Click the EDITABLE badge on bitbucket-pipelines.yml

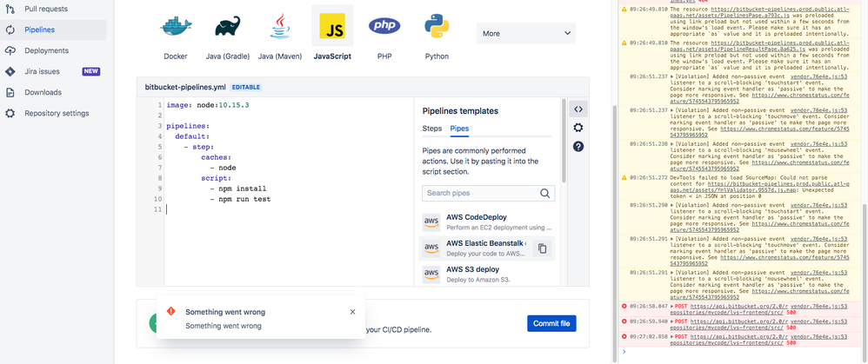246,88
